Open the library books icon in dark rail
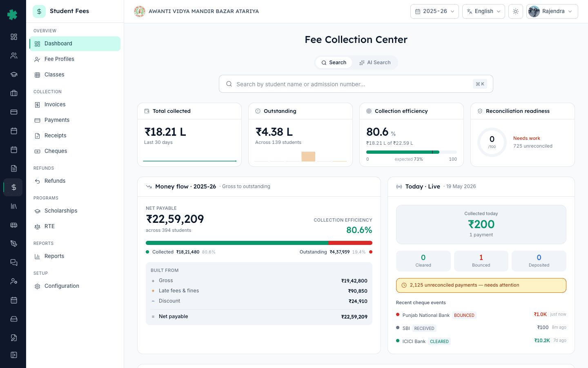 [x=14, y=206]
